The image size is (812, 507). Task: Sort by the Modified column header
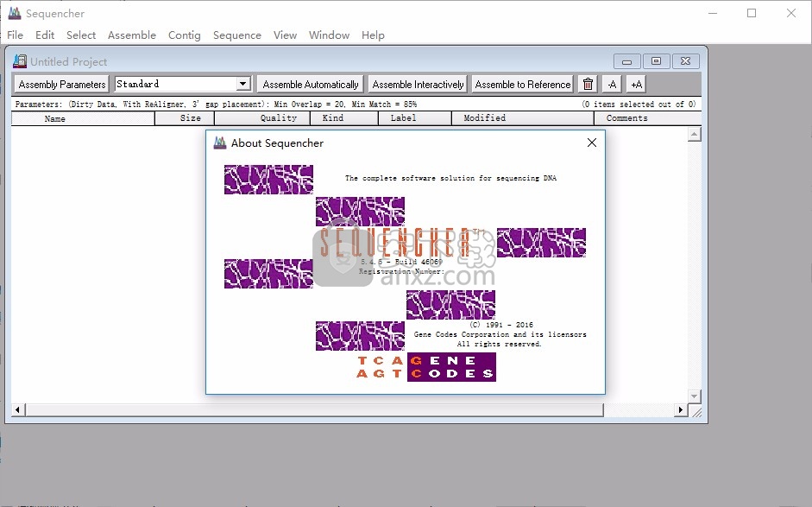pyautogui.click(x=523, y=118)
